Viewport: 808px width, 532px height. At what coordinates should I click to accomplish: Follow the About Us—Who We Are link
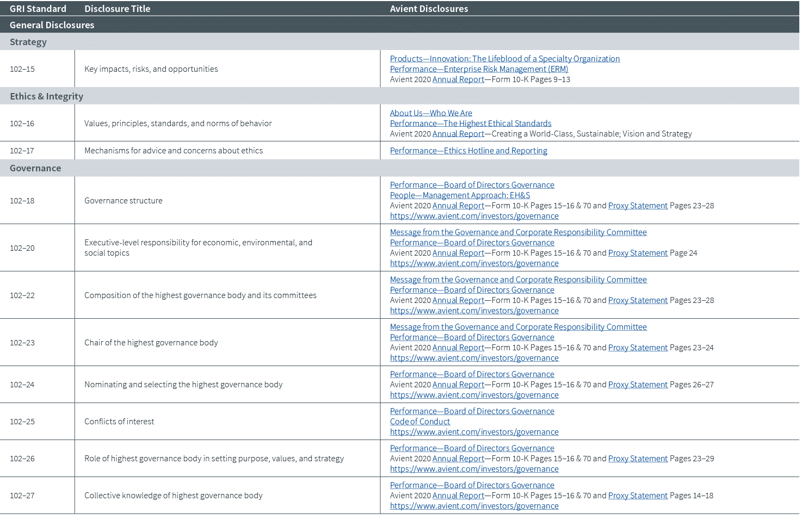[431, 113]
